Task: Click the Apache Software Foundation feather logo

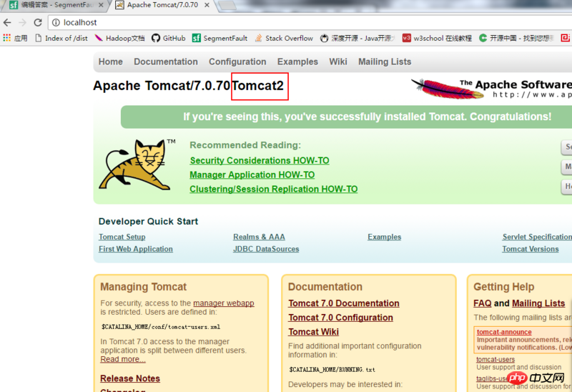Action: tap(490, 88)
